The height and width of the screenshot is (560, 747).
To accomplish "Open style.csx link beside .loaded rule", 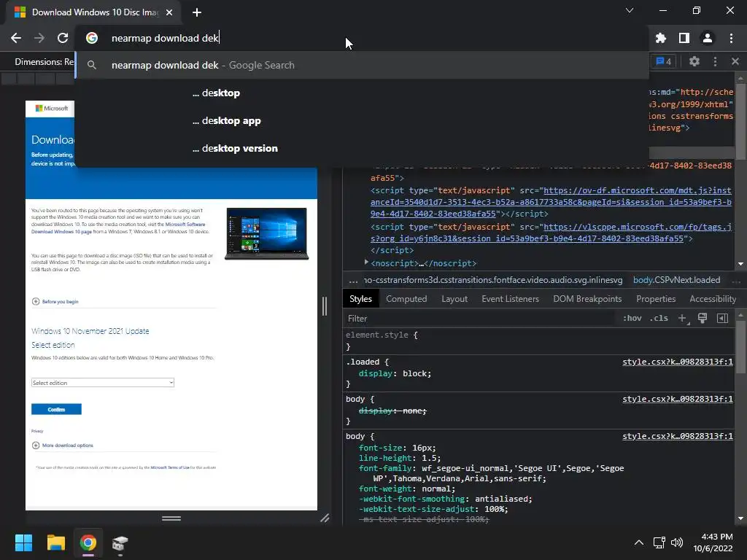I will 678,362.
